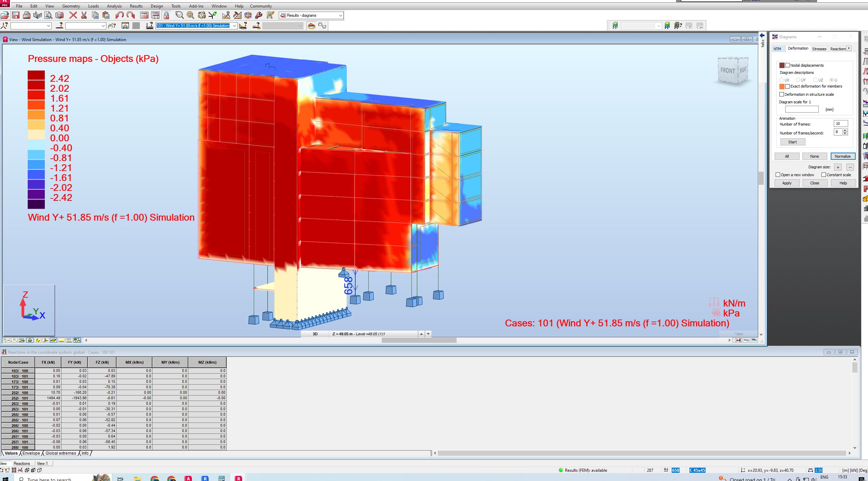
Task: Click Start in the Animation section
Action: click(x=792, y=142)
